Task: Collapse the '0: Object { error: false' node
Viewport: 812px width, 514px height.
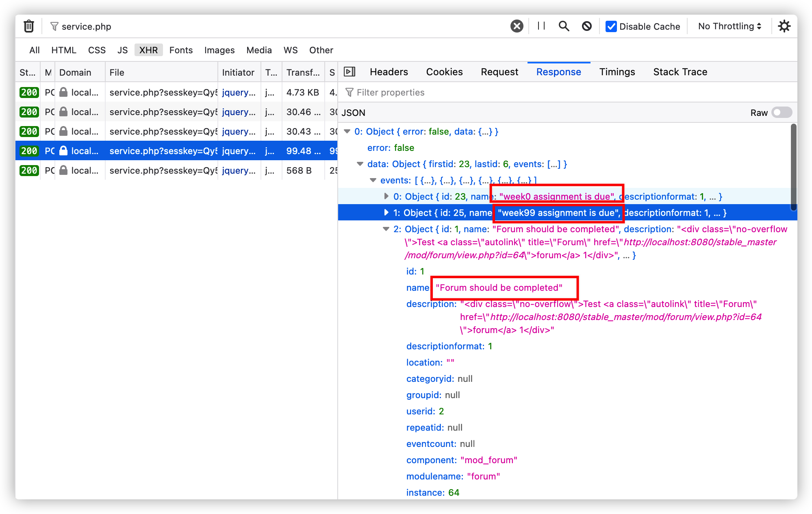Action: coord(347,131)
